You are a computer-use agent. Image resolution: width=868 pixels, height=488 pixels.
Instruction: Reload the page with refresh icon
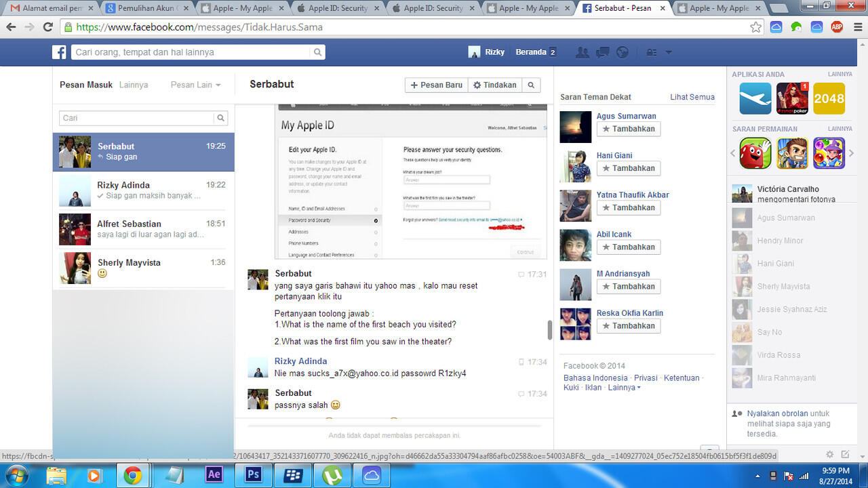[47, 27]
